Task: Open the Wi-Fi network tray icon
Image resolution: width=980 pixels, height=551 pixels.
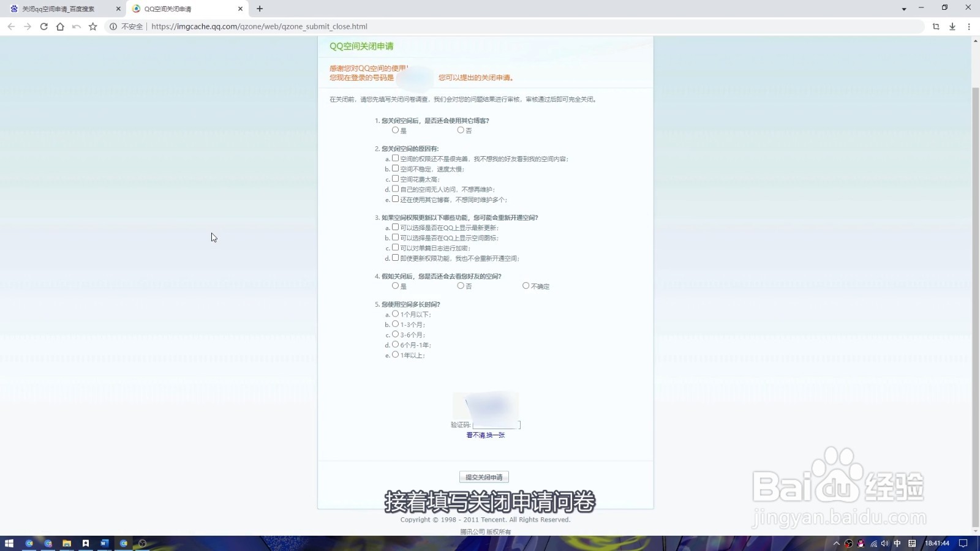Action: click(873, 543)
